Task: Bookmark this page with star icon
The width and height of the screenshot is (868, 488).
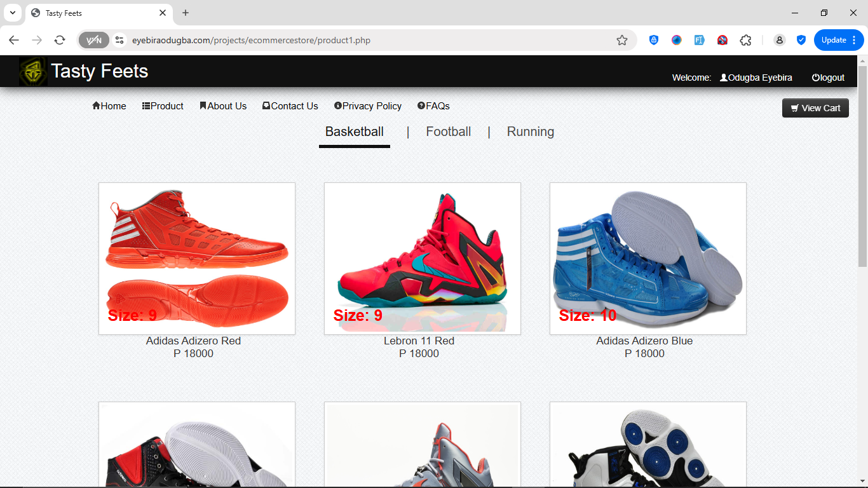Action: tap(622, 40)
